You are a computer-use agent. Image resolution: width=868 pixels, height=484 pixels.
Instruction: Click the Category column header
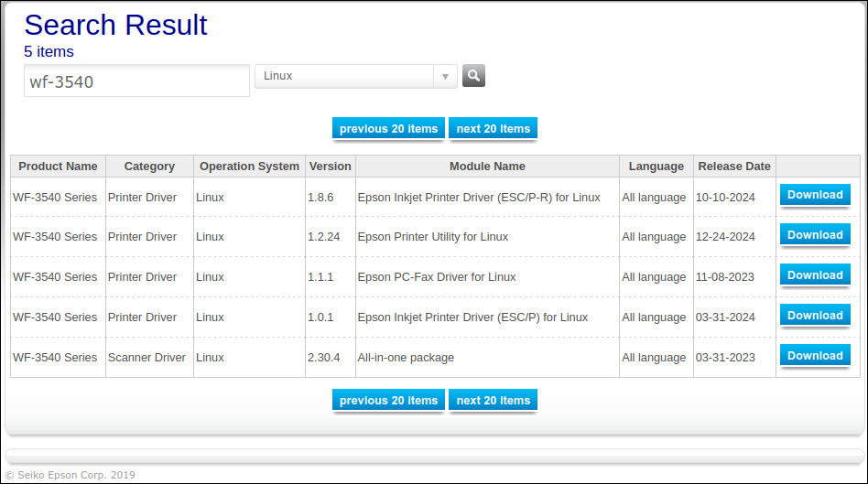point(149,167)
